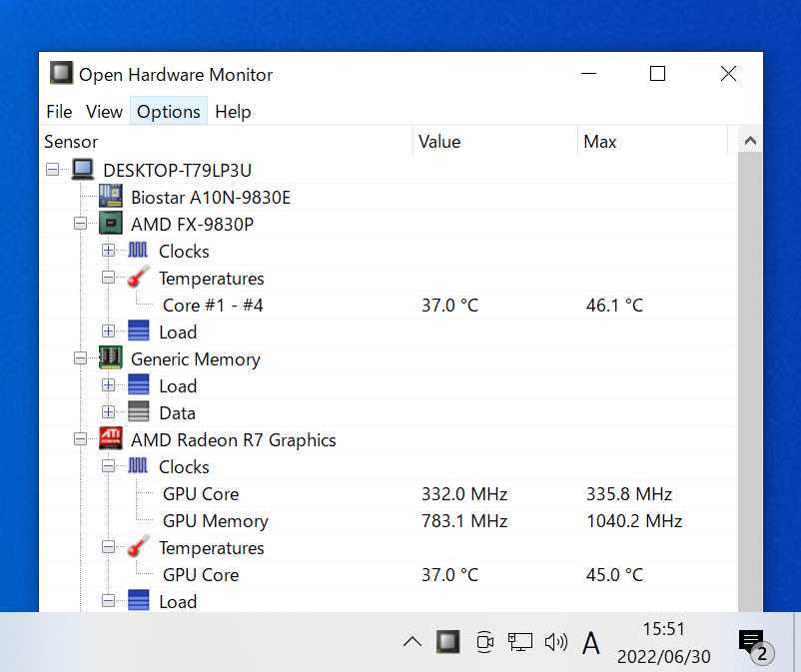
Task: Click the show desktop strip at taskbar edge
Action: 797,642
